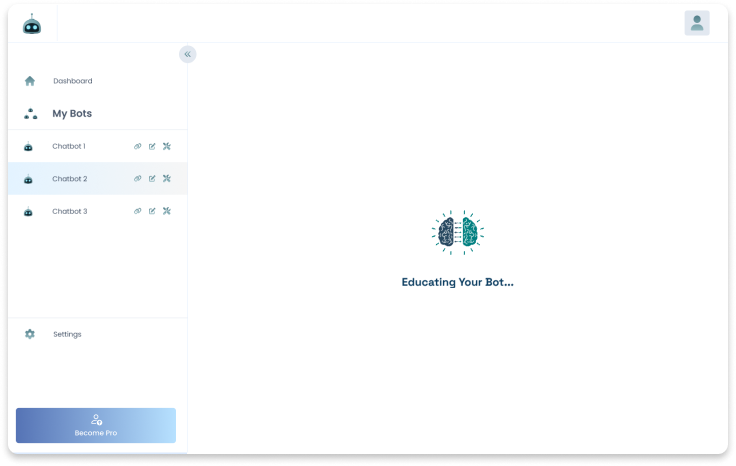Edit Chatbot 1 using the pencil icon
The image size is (736, 466).
[152, 147]
